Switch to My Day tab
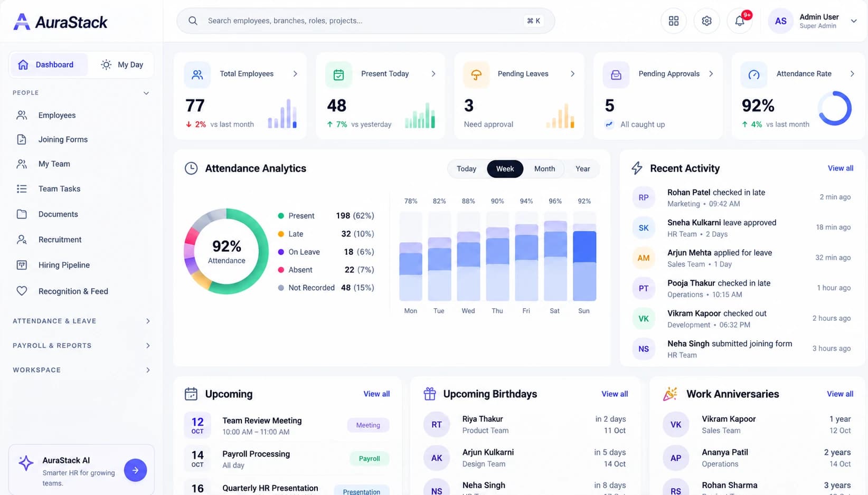 tap(122, 65)
